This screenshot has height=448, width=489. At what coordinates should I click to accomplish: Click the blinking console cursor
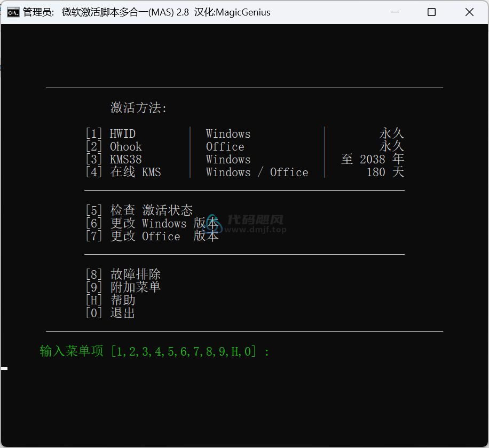pos(4,368)
